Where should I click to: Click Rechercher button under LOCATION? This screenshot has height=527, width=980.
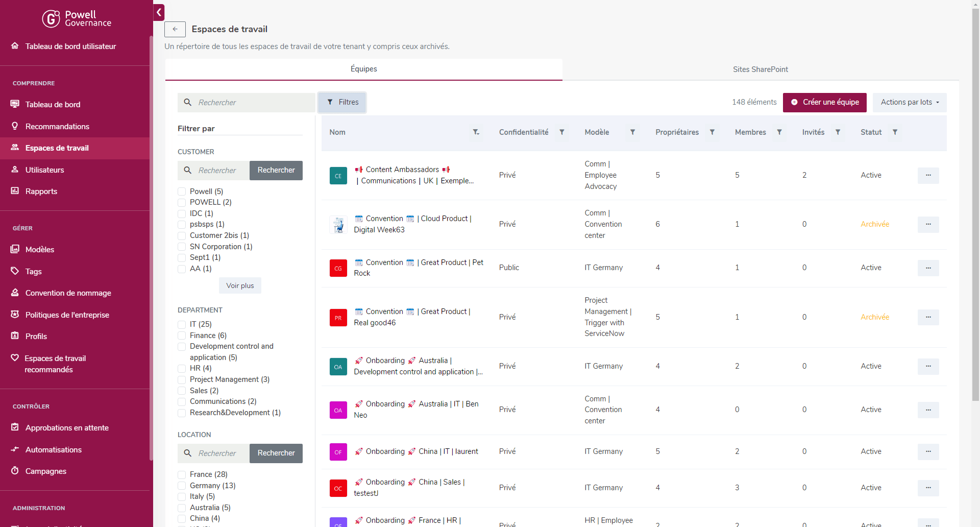click(x=276, y=453)
